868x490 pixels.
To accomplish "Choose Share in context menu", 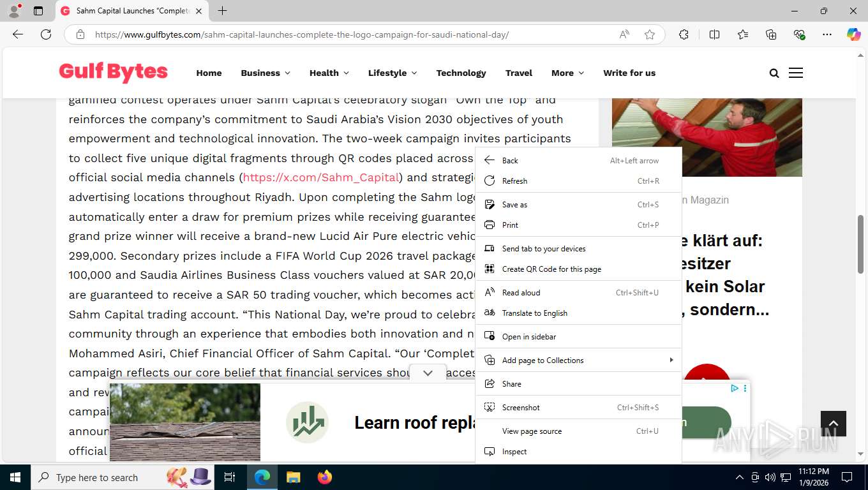I will 579,383.
